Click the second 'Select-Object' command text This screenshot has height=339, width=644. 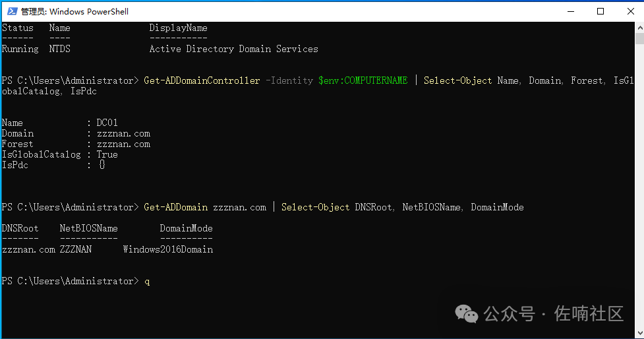315,207
